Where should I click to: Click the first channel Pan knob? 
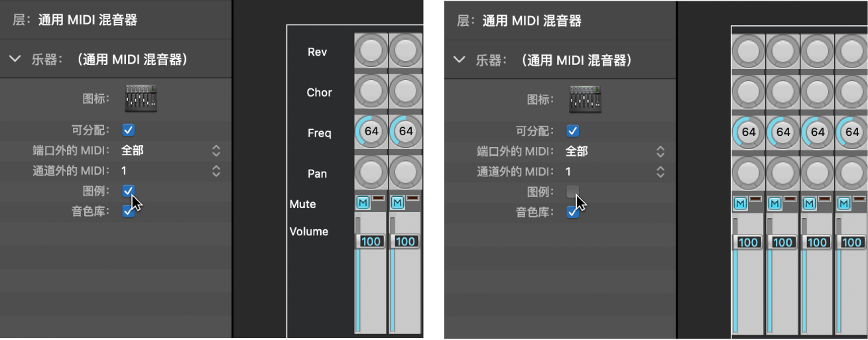[x=371, y=172]
